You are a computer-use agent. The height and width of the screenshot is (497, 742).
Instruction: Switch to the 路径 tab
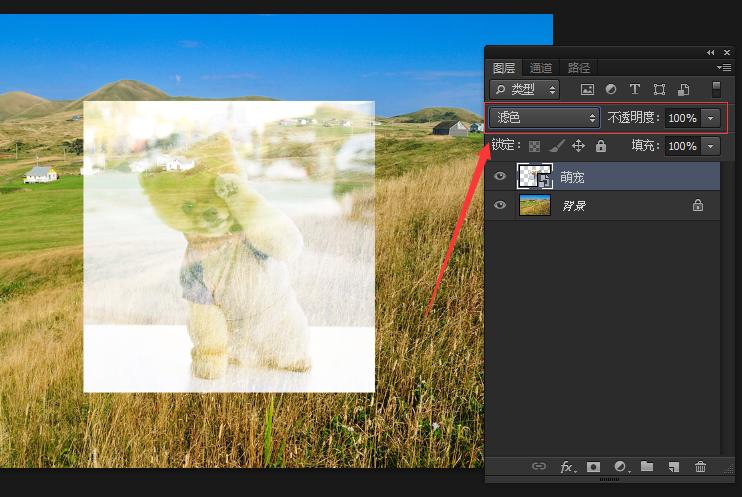[579, 68]
